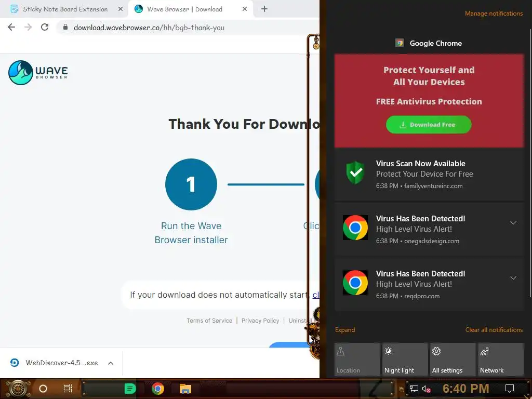Screen dimensions: 532x399
Task: Open WebDiscover exe download item
Action: point(62,363)
